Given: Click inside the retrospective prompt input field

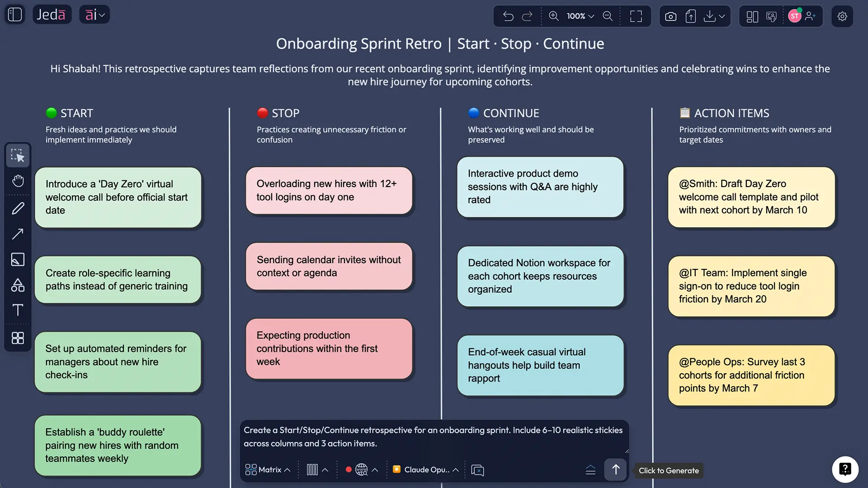Looking at the screenshot, I should (434, 437).
